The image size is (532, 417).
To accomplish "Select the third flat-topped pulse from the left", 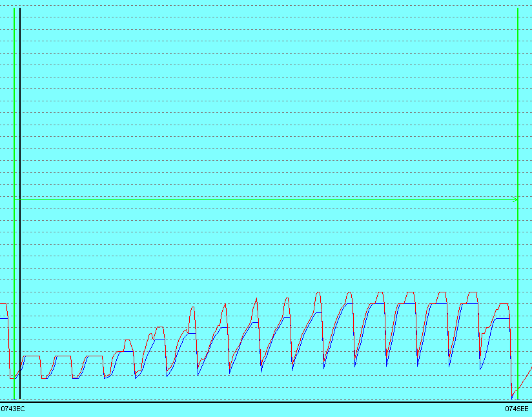I will pos(95,356).
